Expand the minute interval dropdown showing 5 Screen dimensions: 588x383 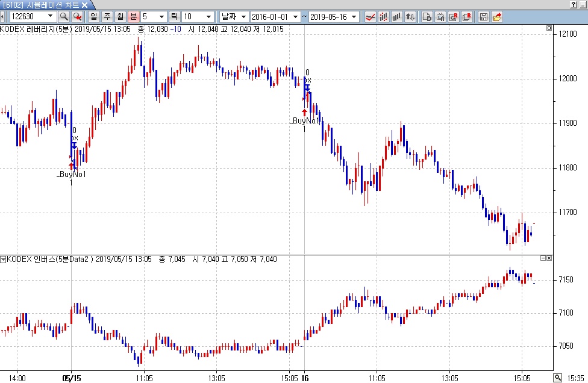click(161, 17)
